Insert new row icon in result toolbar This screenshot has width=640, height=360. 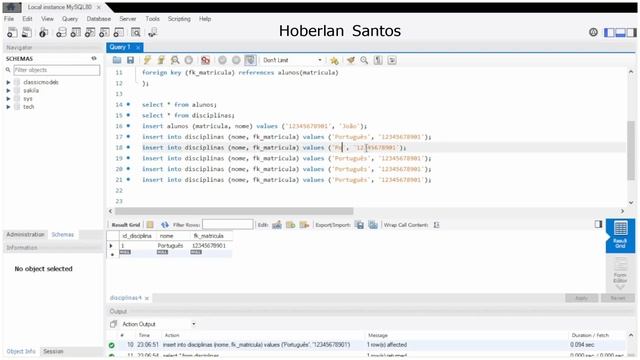[290, 225]
